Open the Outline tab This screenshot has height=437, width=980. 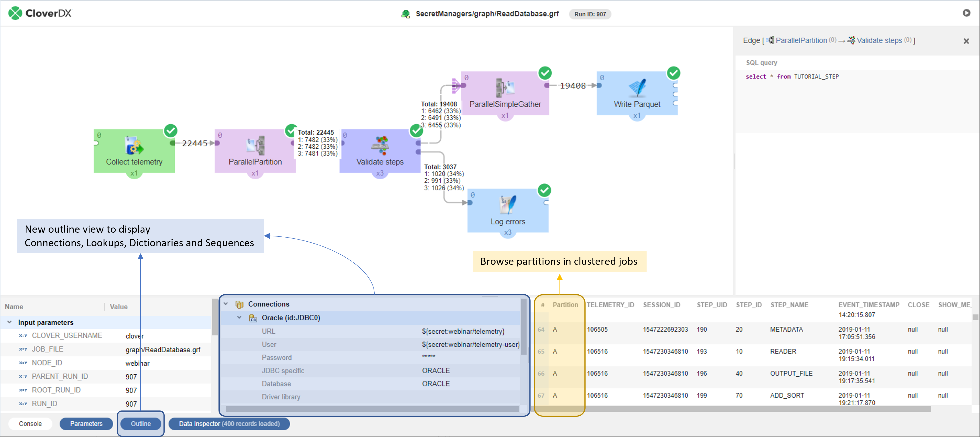pyautogui.click(x=141, y=424)
